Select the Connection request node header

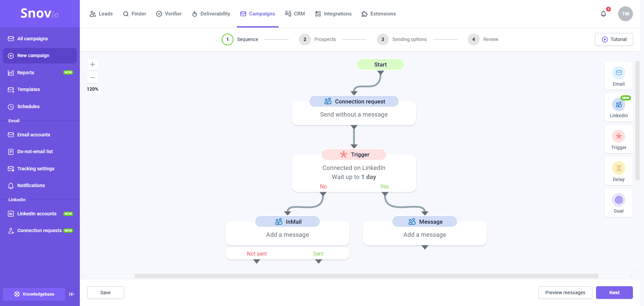tap(354, 101)
